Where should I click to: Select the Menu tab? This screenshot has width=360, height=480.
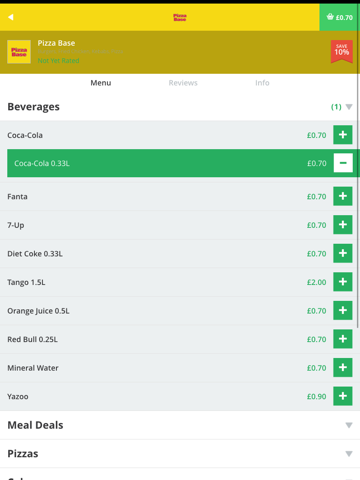point(101,83)
